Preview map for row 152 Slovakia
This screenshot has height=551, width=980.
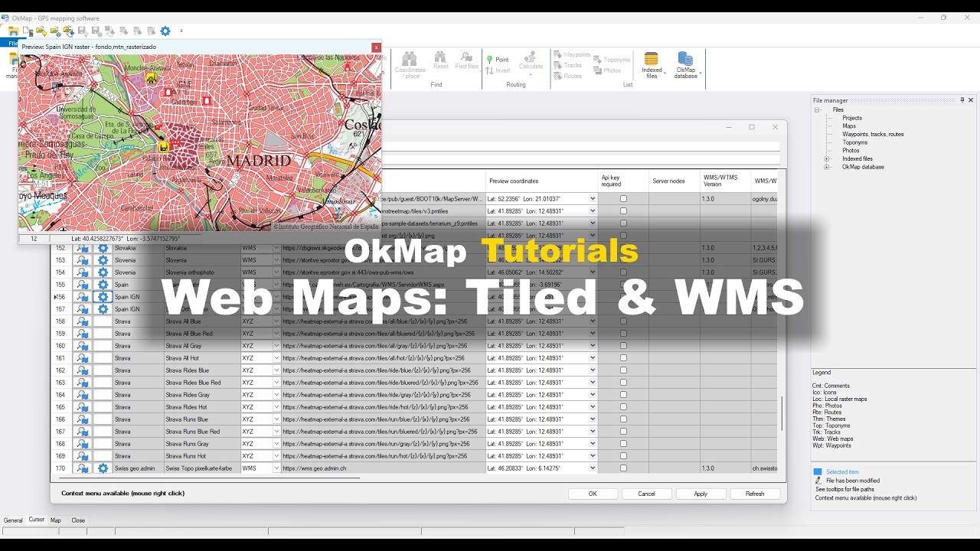click(83, 248)
